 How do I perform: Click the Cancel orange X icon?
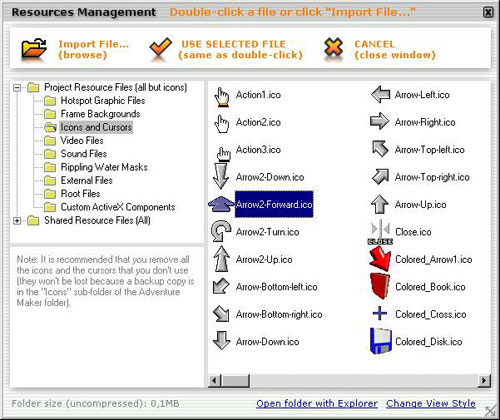(333, 49)
